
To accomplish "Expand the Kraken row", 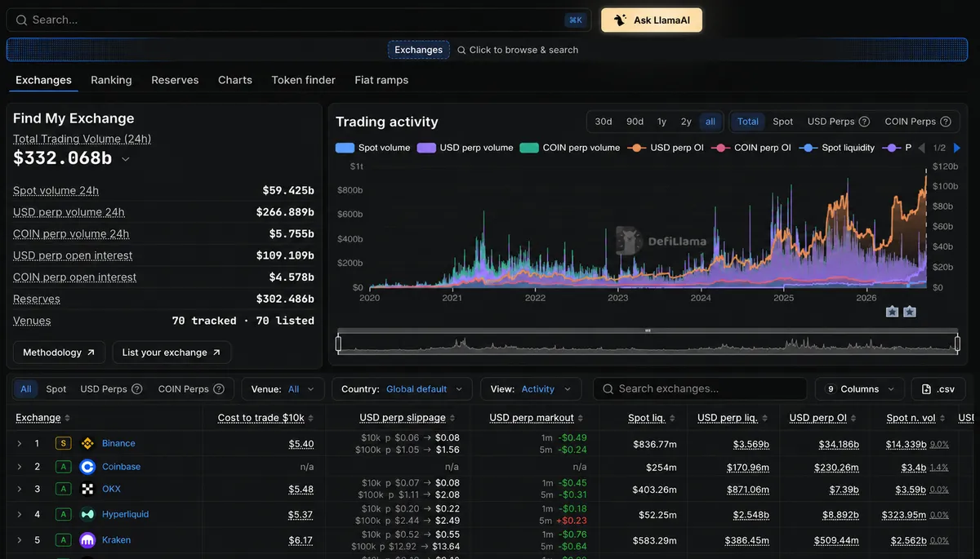I will click(x=19, y=539).
